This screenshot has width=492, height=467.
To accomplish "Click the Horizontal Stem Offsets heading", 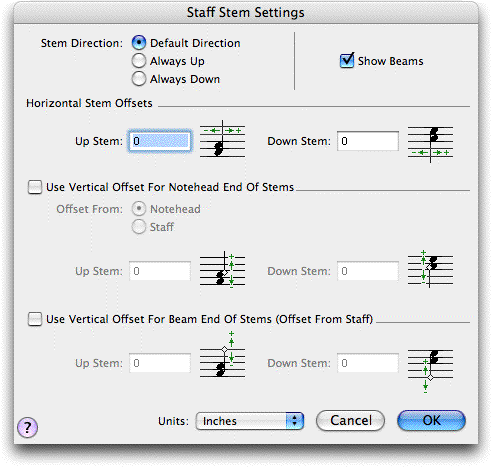I will click(89, 103).
